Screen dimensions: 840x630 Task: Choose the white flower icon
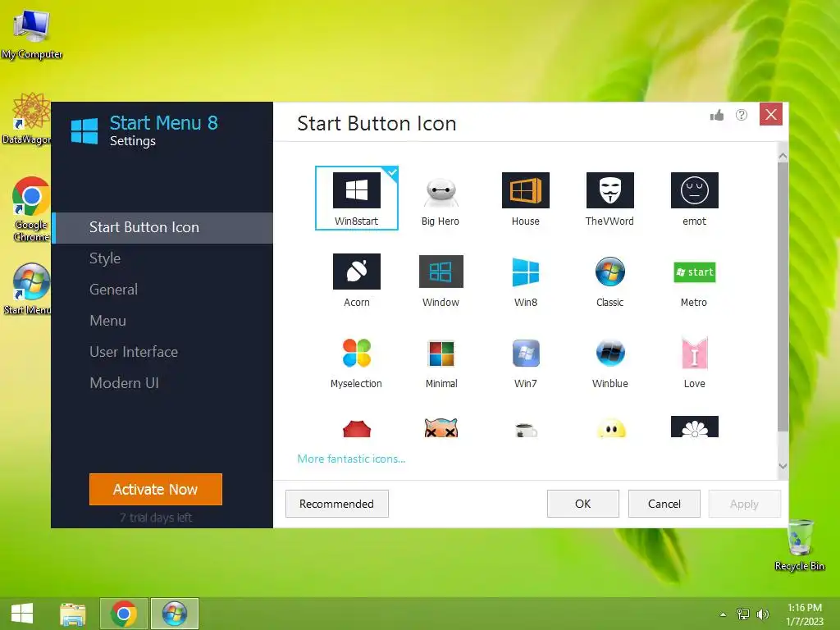pyautogui.click(x=694, y=427)
